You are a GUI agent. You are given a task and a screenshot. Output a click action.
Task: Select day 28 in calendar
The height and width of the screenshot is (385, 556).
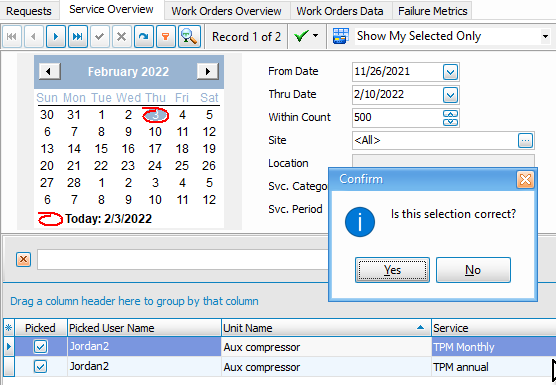pos(74,183)
